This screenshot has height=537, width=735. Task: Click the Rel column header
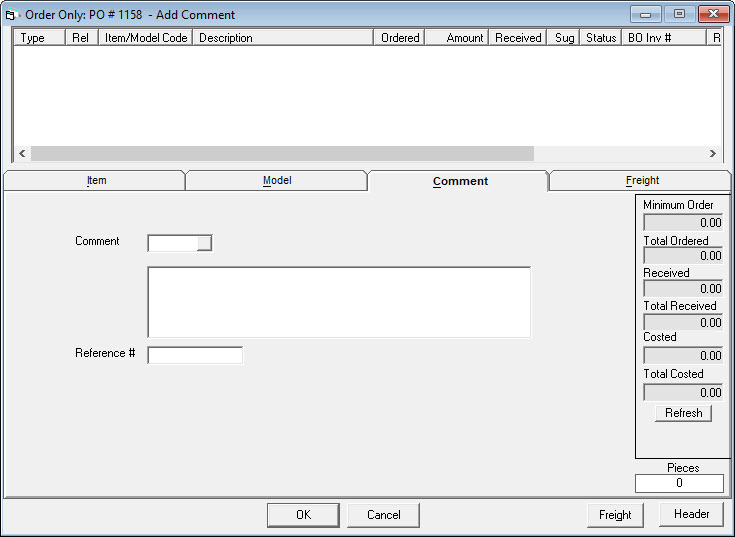coord(82,38)
